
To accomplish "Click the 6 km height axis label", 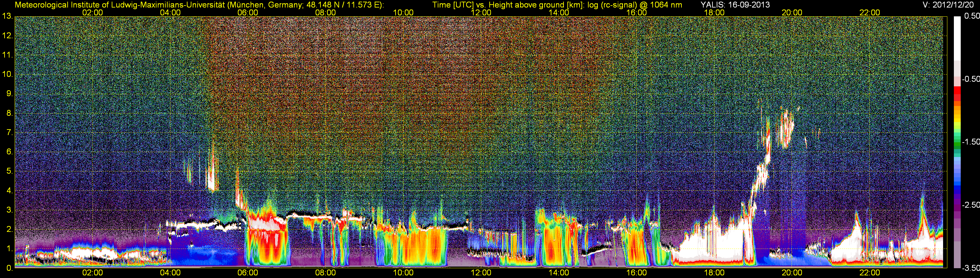I will coord(9,151).
